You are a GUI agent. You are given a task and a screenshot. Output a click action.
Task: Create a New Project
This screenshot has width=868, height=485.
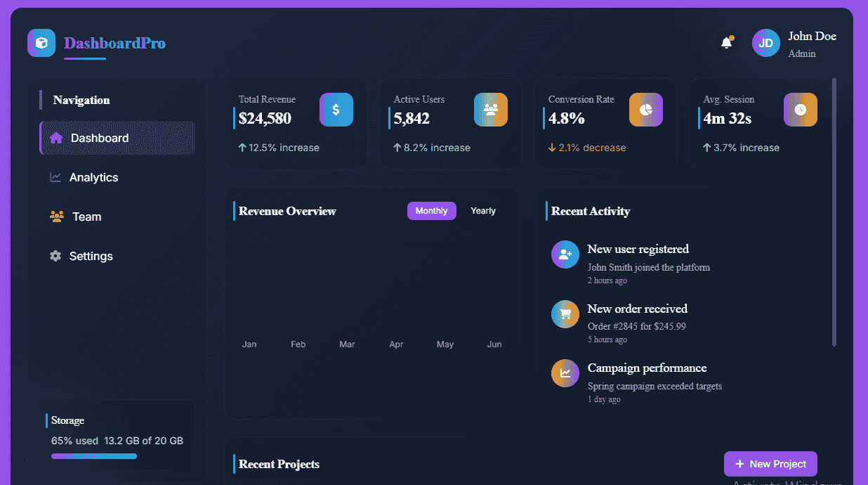coord(770,464)
